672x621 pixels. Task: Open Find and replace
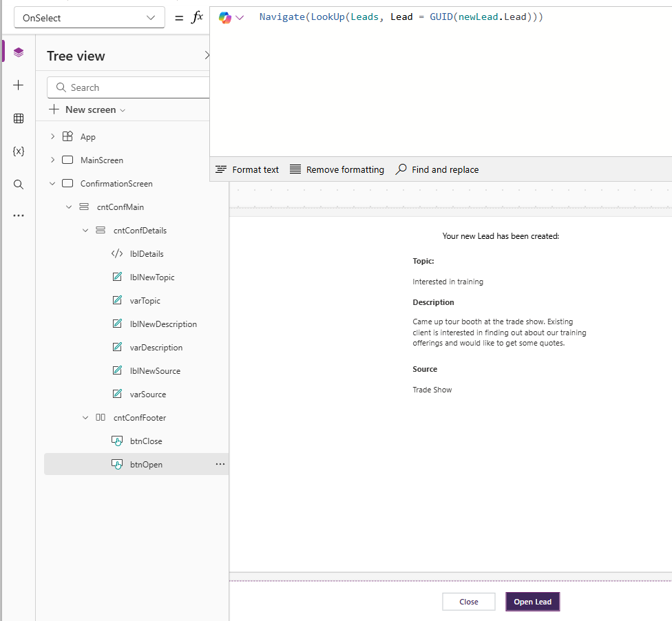[x=437, y=169]
